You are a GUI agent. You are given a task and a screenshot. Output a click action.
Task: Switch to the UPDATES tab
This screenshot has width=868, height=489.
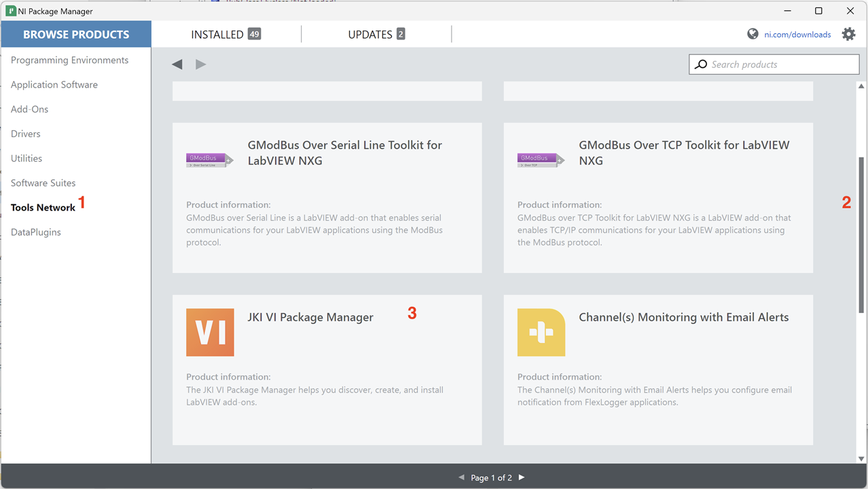pyautogui.click(x=376, y=34)
